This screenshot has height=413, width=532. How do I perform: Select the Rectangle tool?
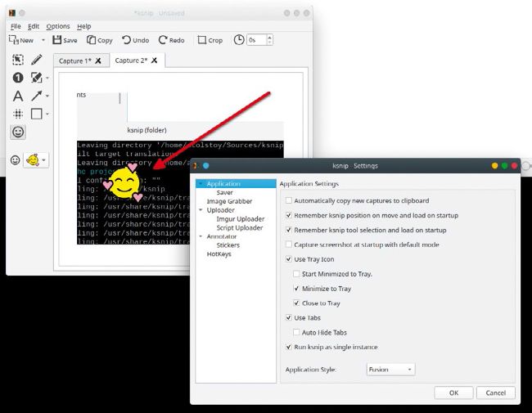36,114
